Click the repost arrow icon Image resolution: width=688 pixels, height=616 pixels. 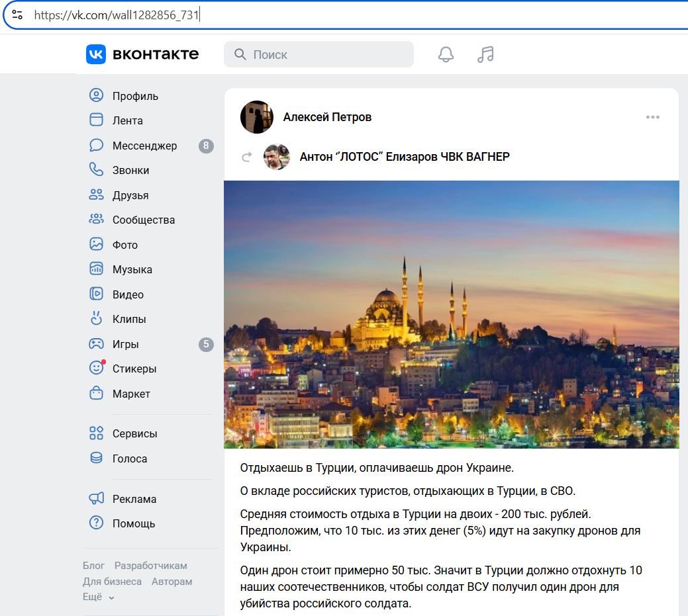pos(247,157)
